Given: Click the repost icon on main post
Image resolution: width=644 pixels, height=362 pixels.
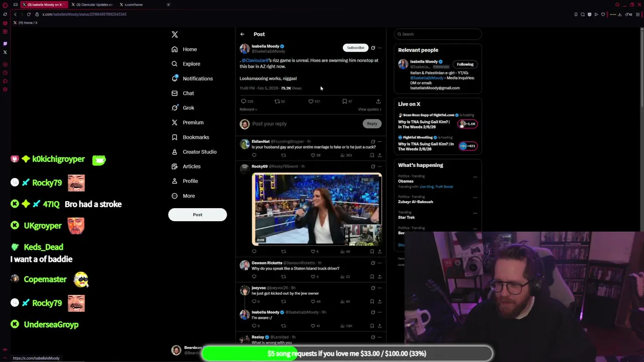Looking at the screenshot, I should tap(279, 101).
